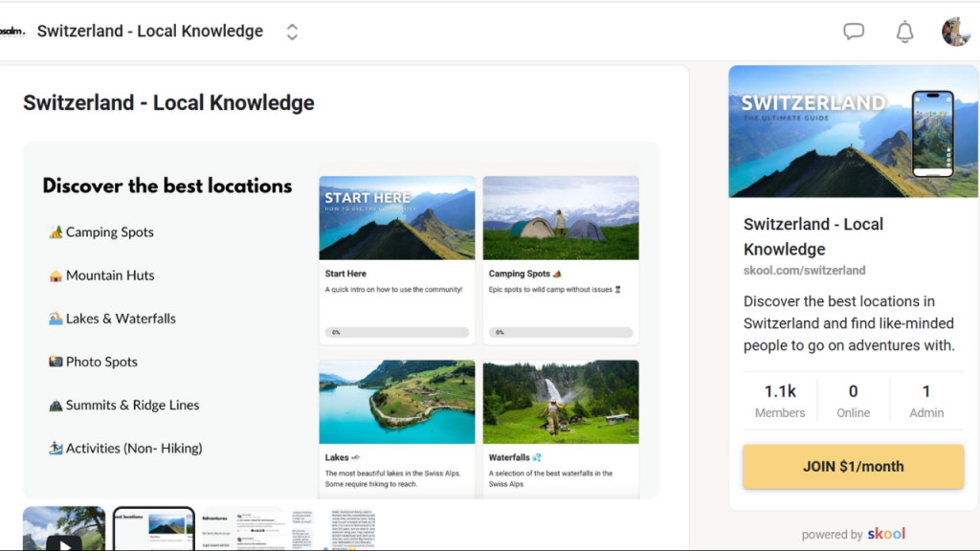Select the second gallery thumbnail with locations

click(154, 528)
